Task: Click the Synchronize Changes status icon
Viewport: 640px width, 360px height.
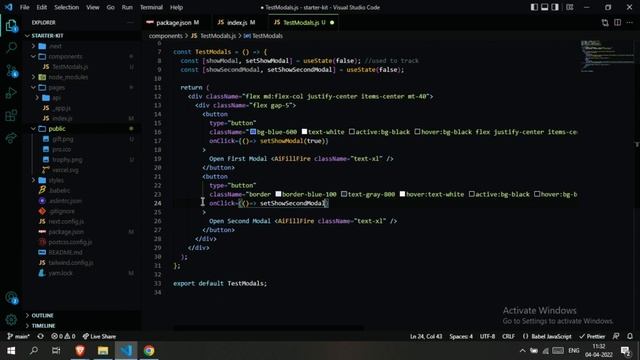Action: [x=40, y=336]
